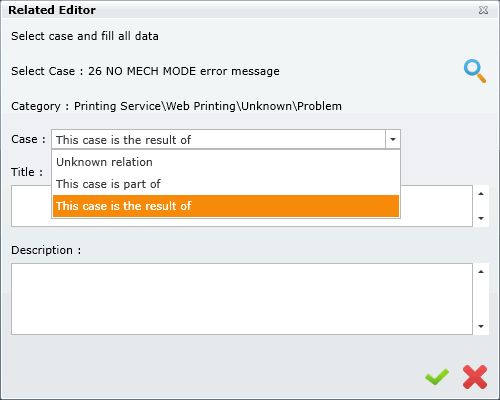Confirm with the green checkmark icon

pyautogui.click(x=437, y=377)
